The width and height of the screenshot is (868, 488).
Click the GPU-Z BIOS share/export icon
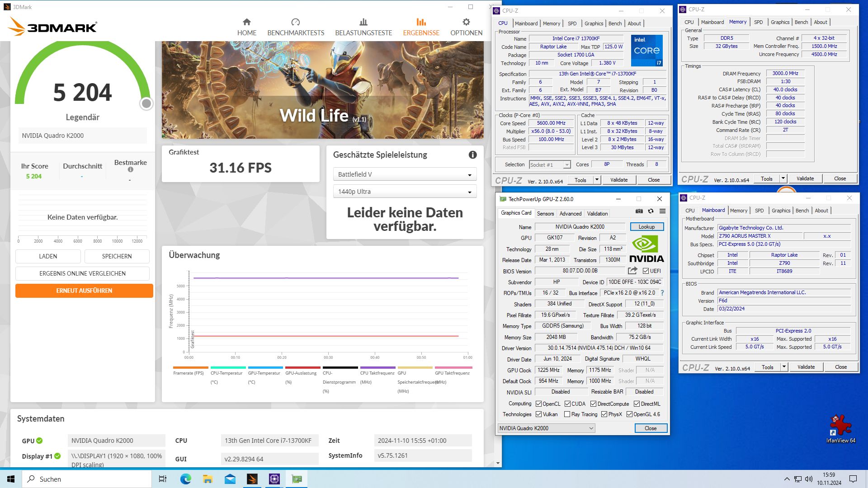(632, 271)
